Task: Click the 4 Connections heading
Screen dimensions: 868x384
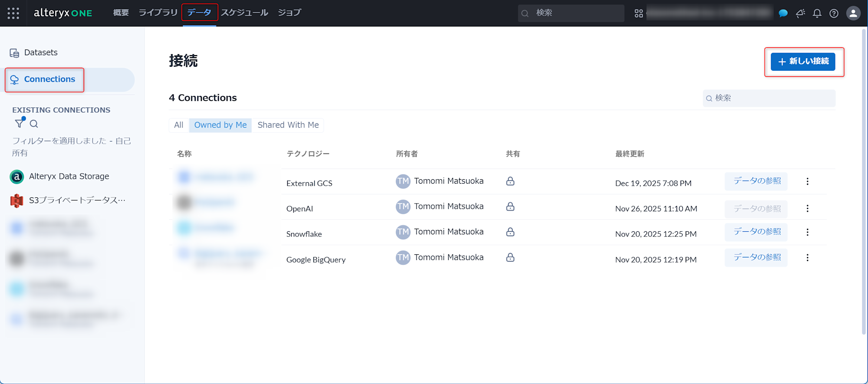Action: 203,98
